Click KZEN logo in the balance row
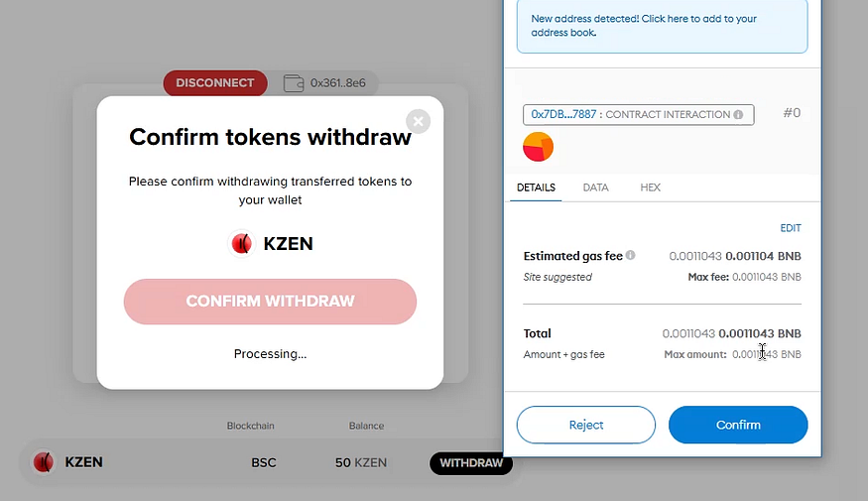This screenshot has height=501, width=868. tap(44, 462)
